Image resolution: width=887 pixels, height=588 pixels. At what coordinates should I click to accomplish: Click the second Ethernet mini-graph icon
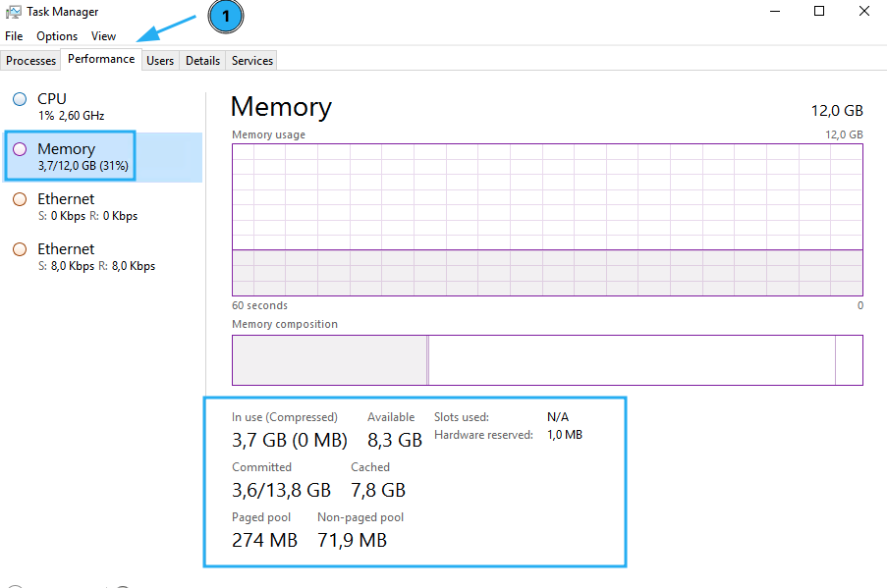(x=20, y=249)
